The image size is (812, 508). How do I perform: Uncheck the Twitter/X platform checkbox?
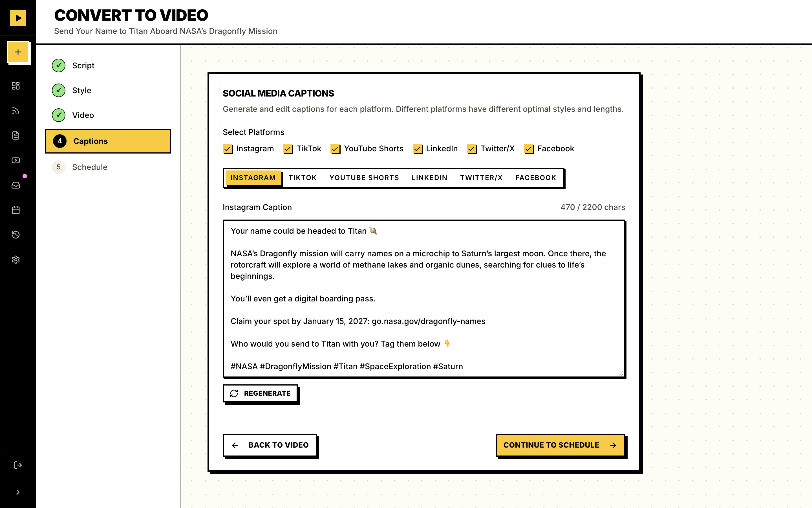(472, 148)
